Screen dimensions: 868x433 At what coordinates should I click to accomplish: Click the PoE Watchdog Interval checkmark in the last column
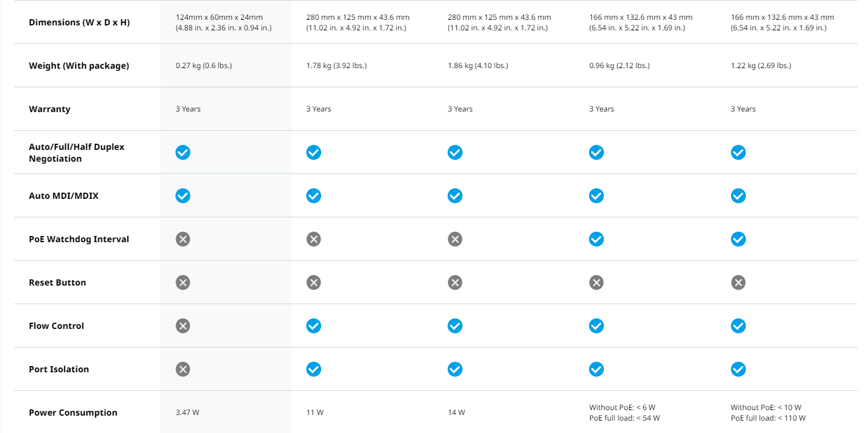738,239
